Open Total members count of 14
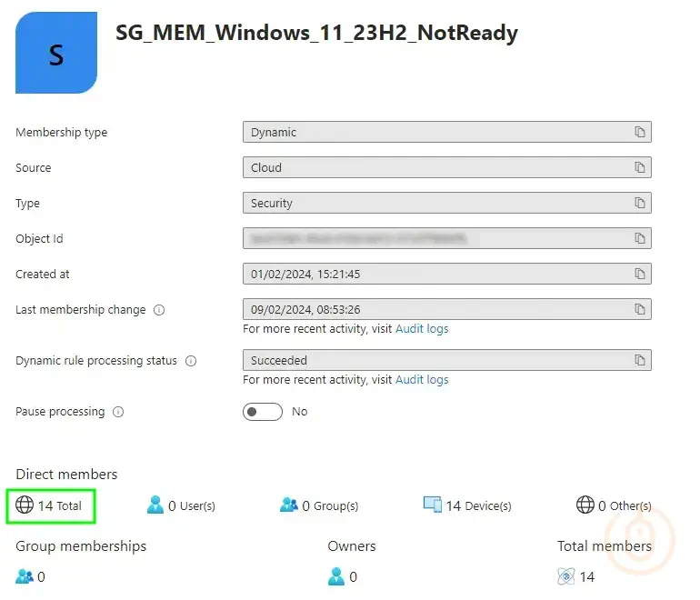 point(577,576)
